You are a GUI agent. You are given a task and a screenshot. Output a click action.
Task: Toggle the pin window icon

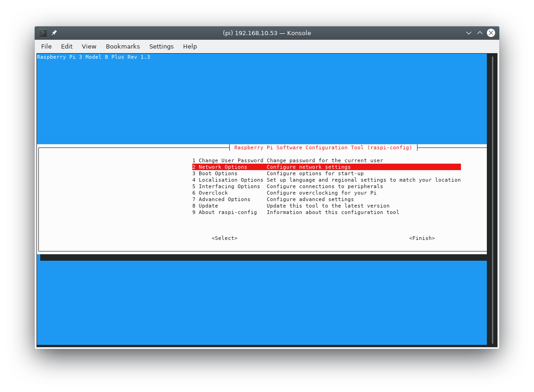[54, 33]
